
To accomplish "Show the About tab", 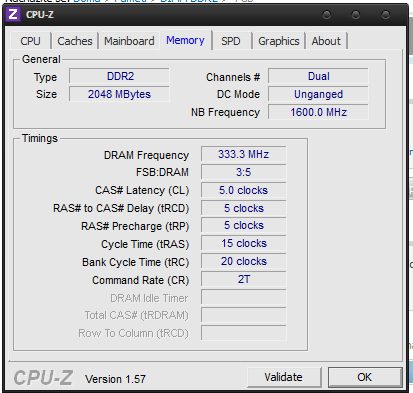I will point(326,41).
